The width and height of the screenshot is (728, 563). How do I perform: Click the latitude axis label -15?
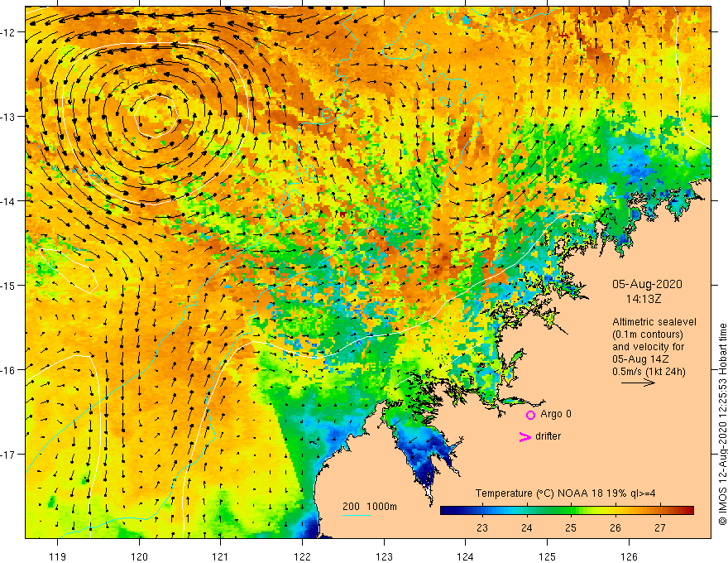click(8, 285)
